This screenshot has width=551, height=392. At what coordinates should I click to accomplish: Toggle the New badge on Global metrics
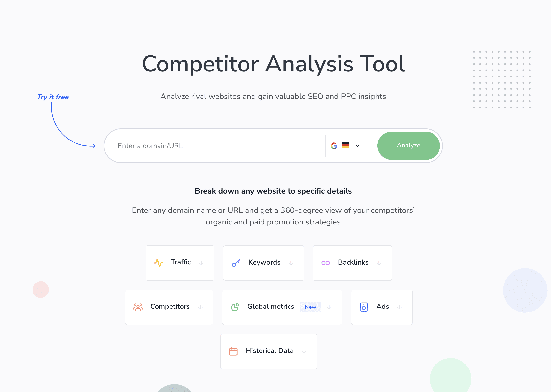pyautogui.click(x=310, y=307)
